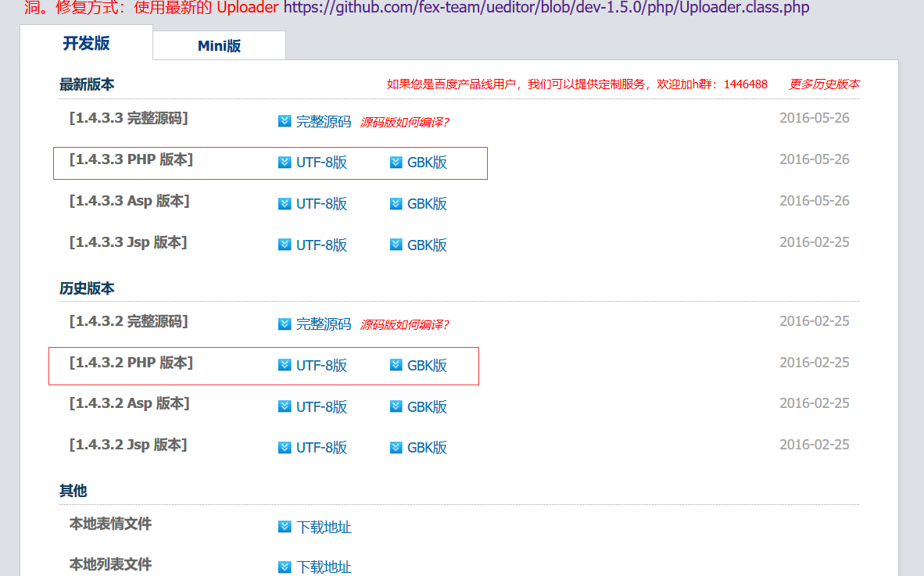Image resolution: width=924 pixels, height=576 pixels.
Task: Download 1.4.3.2 Jsp UTF-8版
Action: [x=321, y=448]
